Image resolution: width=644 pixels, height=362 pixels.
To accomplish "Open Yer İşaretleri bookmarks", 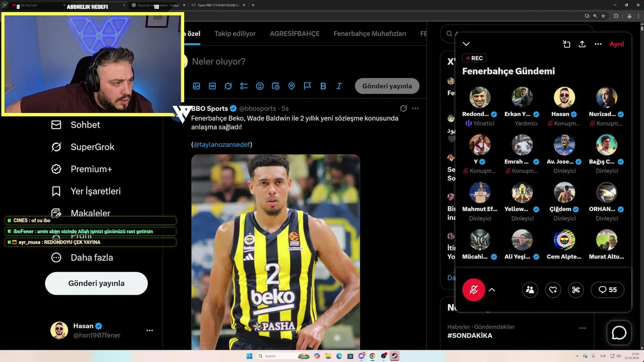I will pyautogui.click(x=86, y=191).
